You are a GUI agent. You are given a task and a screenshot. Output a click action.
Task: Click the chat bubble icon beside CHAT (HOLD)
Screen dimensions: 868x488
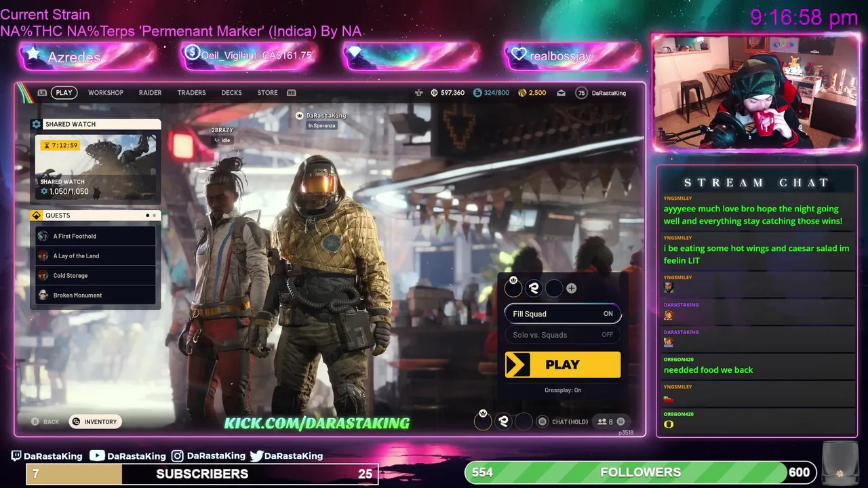[542, 422]
